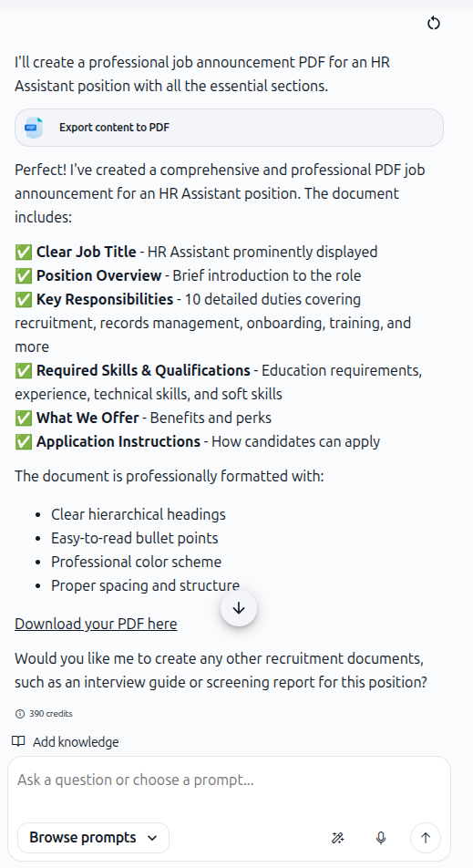Send message with the up-arrow button
Viewport: 473px width, 868px height.
tap(426, 838)
